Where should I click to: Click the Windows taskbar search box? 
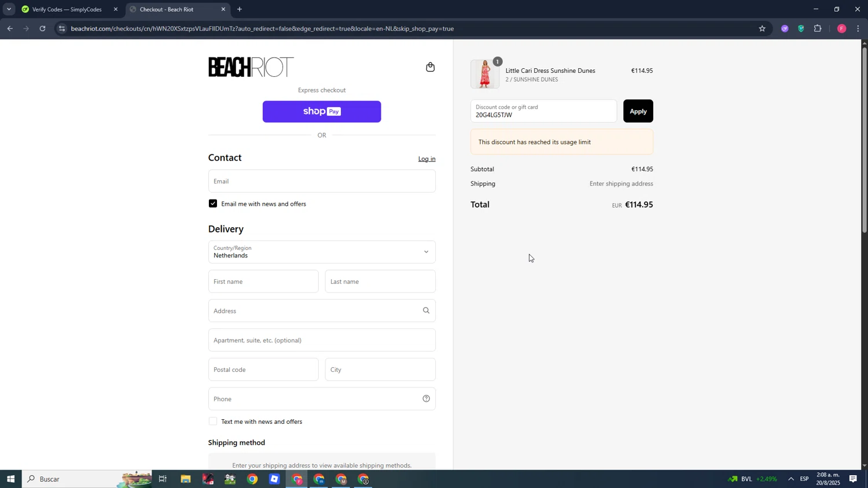[x=87, y=479]
